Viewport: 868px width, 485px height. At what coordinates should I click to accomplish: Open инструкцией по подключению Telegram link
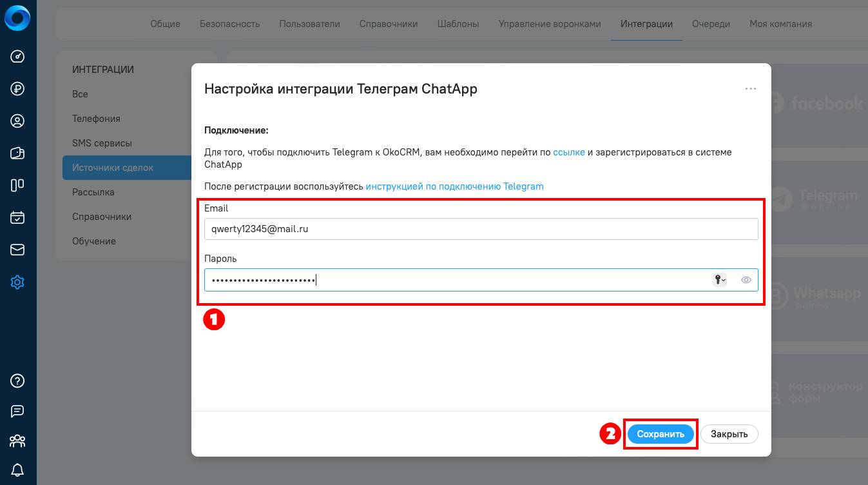pyautogui.click(x=454, y=186)
